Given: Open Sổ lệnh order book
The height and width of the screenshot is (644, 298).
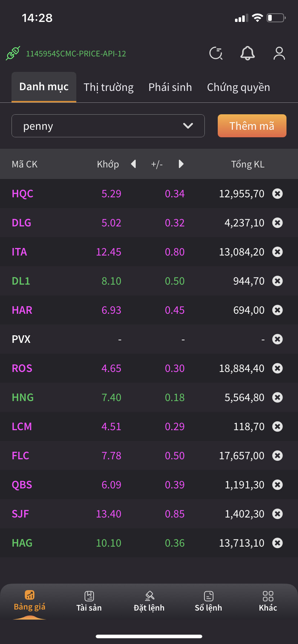Looking at the screenshot, I should (208, 601).
